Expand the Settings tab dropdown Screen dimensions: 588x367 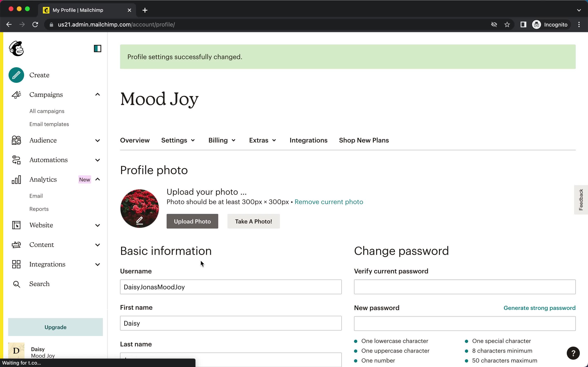tap(178, 140)
